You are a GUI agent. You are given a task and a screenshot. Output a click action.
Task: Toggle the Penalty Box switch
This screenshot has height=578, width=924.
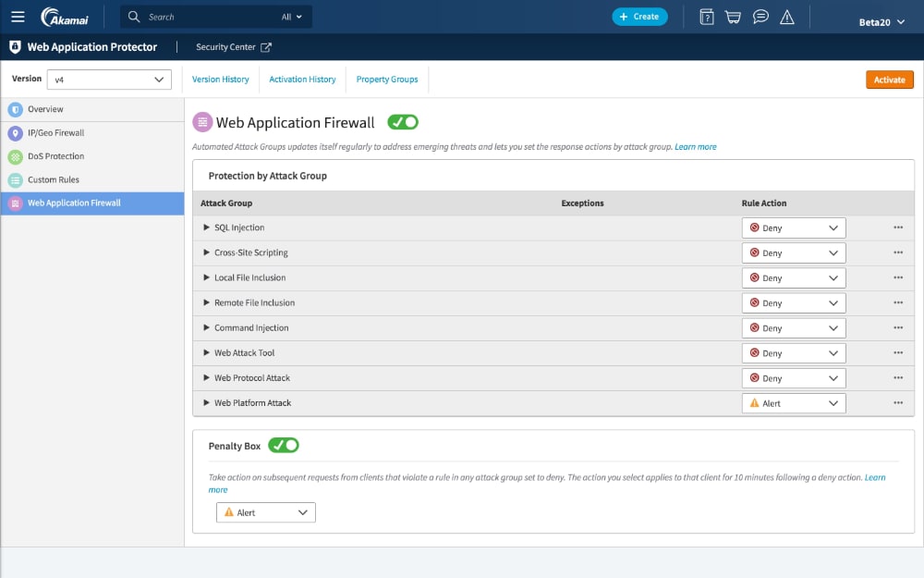[x=284, y=446]
